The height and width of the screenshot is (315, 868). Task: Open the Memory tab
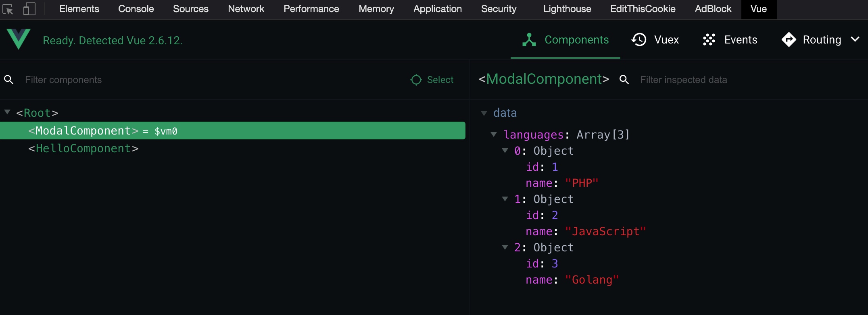click(x=376, y=9)
